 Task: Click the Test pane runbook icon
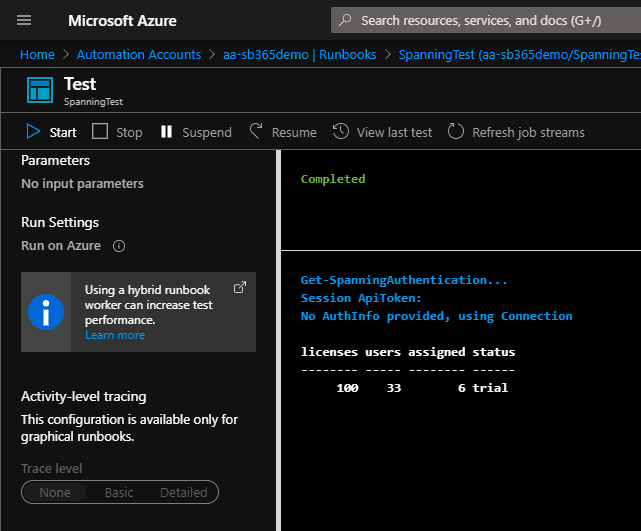click(40, 90)
